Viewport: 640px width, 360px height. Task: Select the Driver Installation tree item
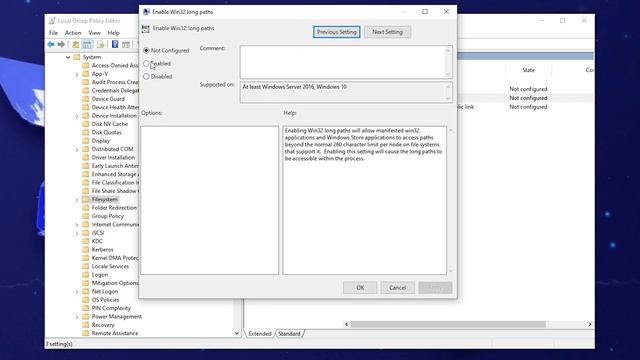pyautogui.click(x=113, y=158)
